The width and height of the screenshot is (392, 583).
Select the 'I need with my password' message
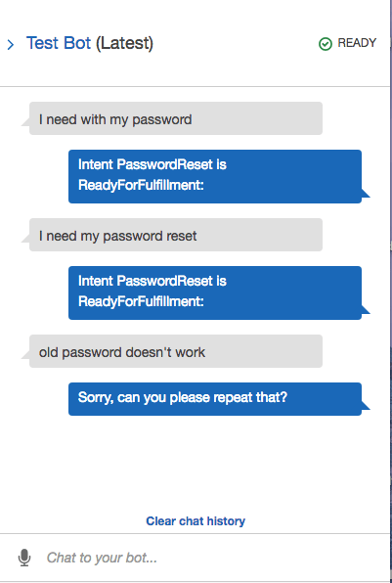[176, 118]
